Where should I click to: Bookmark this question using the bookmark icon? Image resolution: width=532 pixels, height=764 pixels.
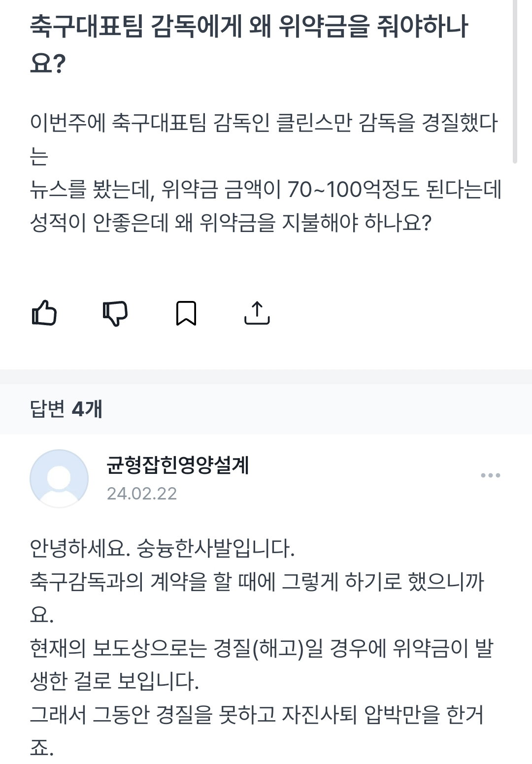click(x=186, y=313)
